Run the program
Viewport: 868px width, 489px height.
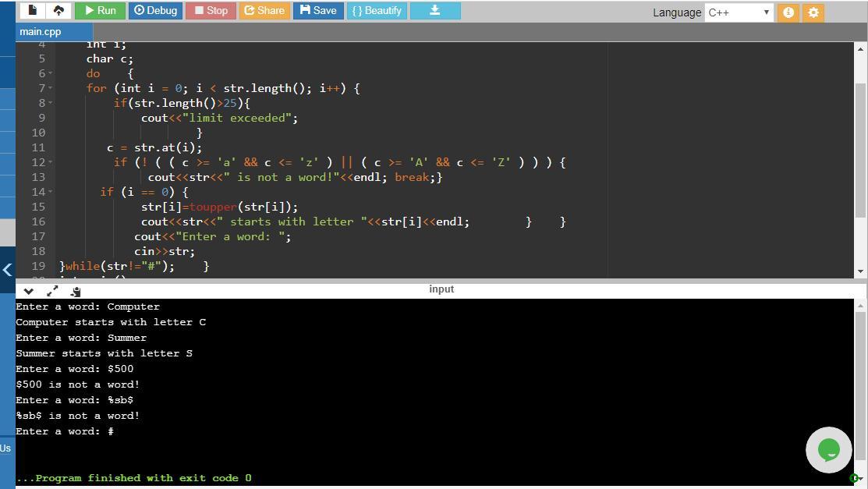100,10
